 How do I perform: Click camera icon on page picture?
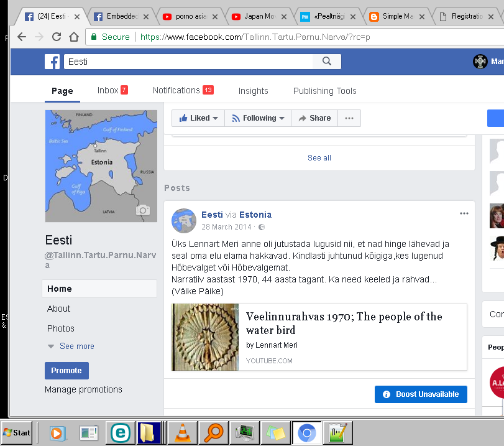(x=143, y=210)
